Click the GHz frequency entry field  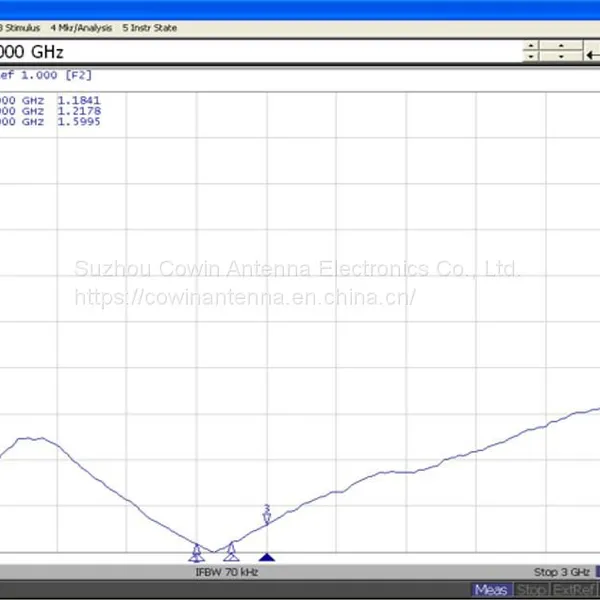click(x=260, y=52)
